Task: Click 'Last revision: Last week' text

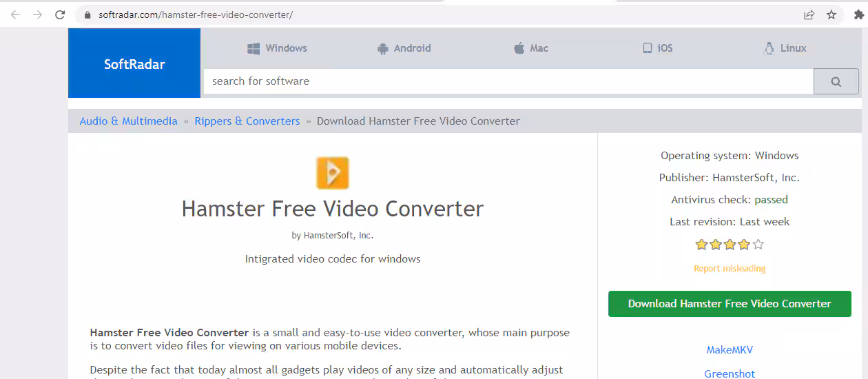Action: pos(730,222)
